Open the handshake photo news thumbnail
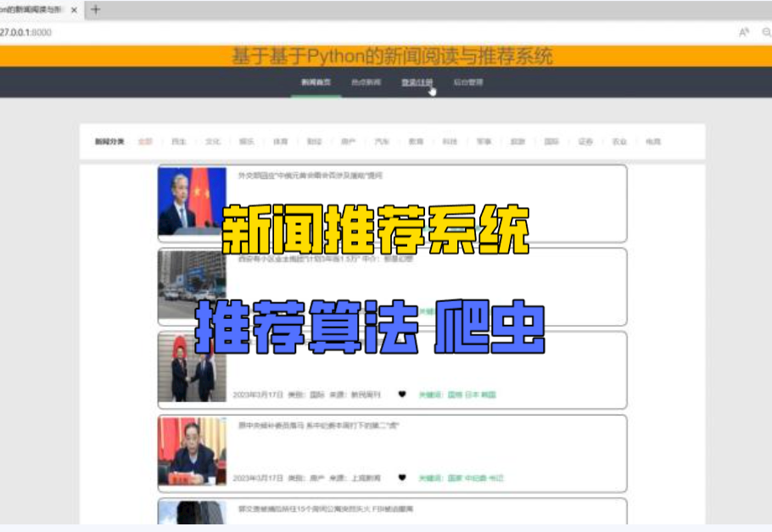 [x=192, y=368]
